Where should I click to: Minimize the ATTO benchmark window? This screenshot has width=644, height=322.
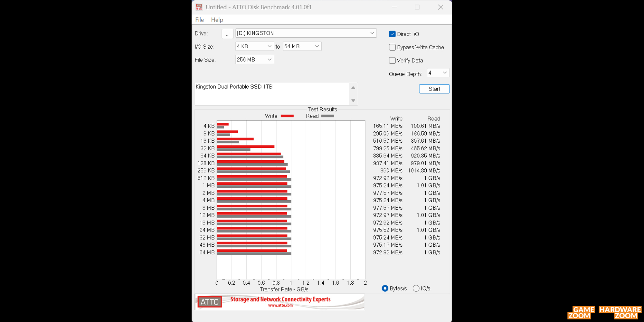pyautogui.click(x=394, y=7)
